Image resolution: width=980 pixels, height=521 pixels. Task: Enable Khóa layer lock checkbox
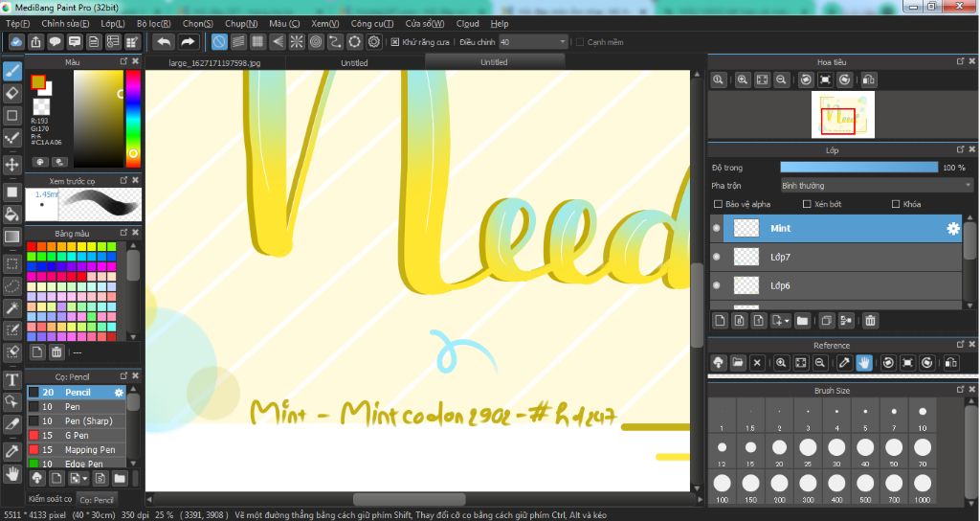896,204
